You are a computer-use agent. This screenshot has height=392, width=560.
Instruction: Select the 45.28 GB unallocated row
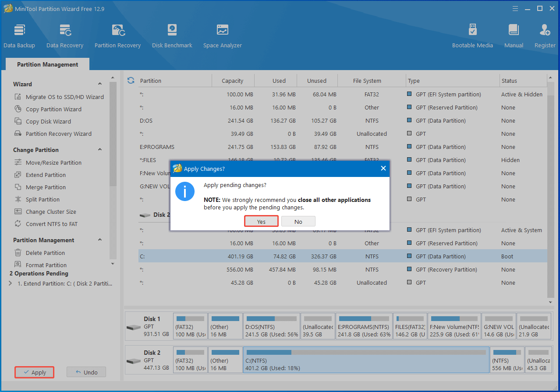point(343,283)
